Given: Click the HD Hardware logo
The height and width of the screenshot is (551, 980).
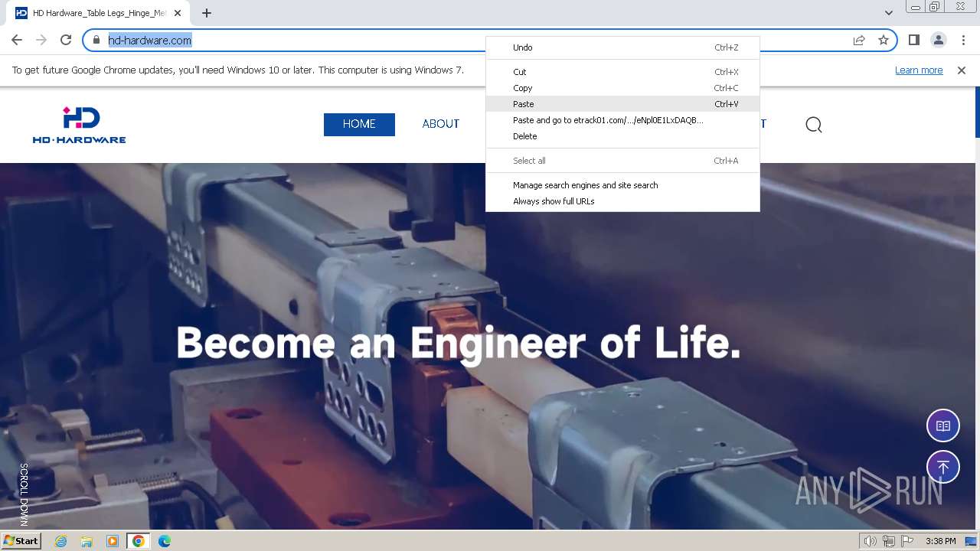Looking at the screenshot, I should [x=80, y=125].
